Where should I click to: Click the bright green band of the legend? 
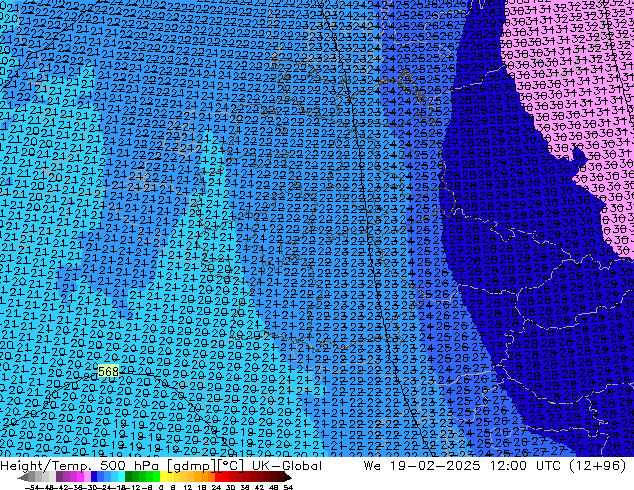(x=156, y=477)
